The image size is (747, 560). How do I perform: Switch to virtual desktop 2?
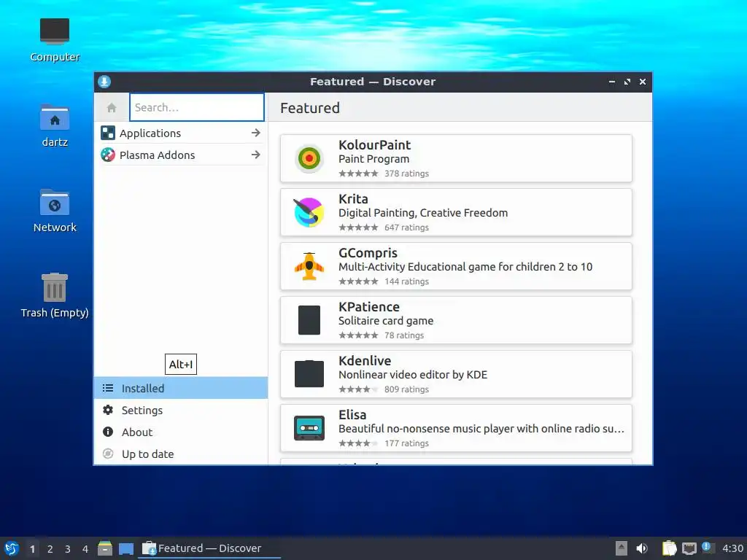click(50, 549)
